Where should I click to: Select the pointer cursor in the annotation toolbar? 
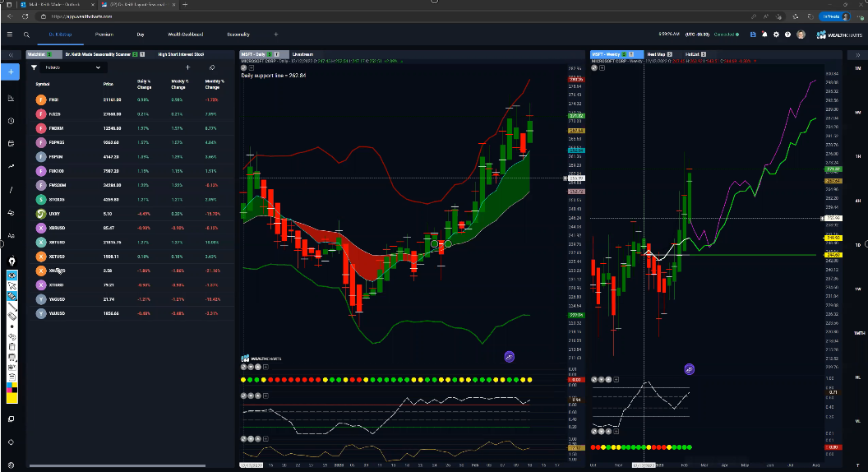(12, 286)
